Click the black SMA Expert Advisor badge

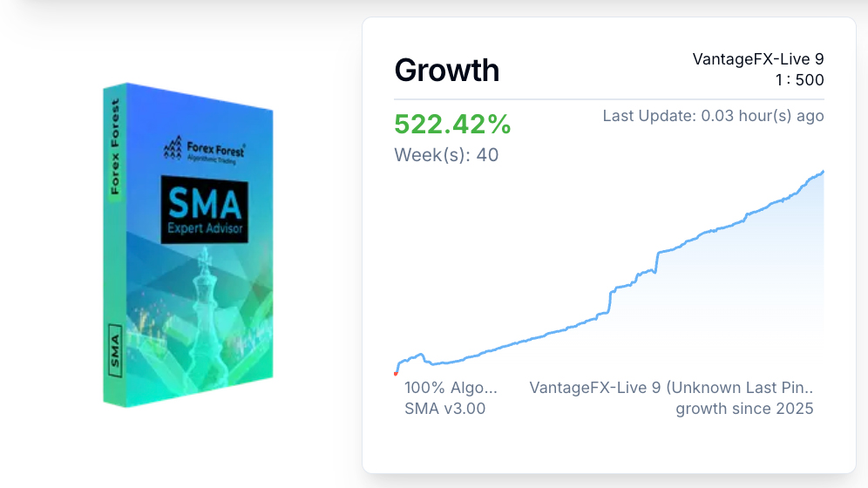[x=204, y=211]
